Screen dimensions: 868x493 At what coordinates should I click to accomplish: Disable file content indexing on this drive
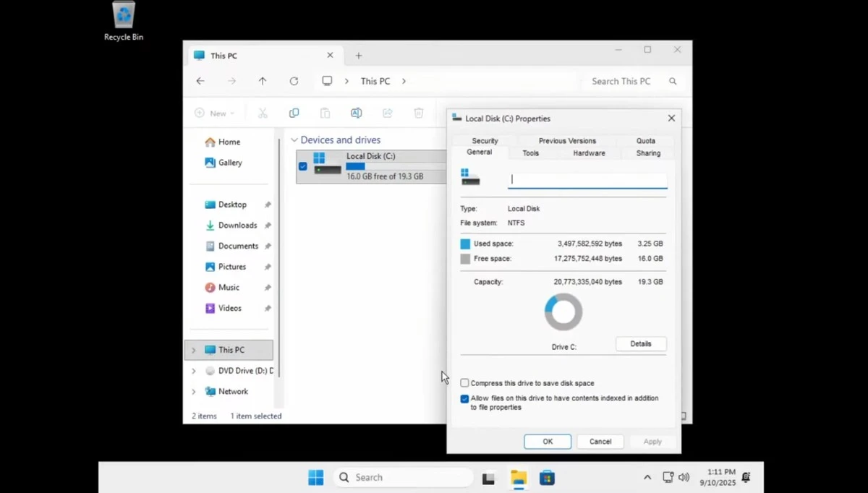(464, 398)
